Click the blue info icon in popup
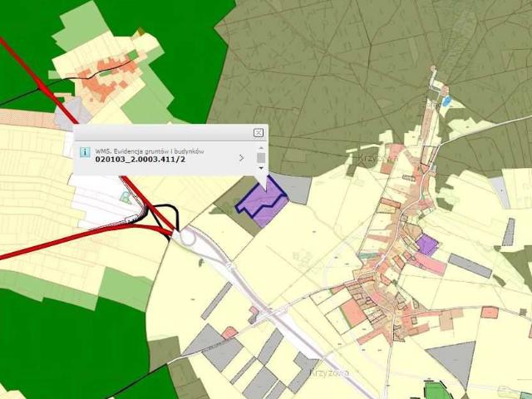This screenshot has width=532, height=399. coord(84,153)
